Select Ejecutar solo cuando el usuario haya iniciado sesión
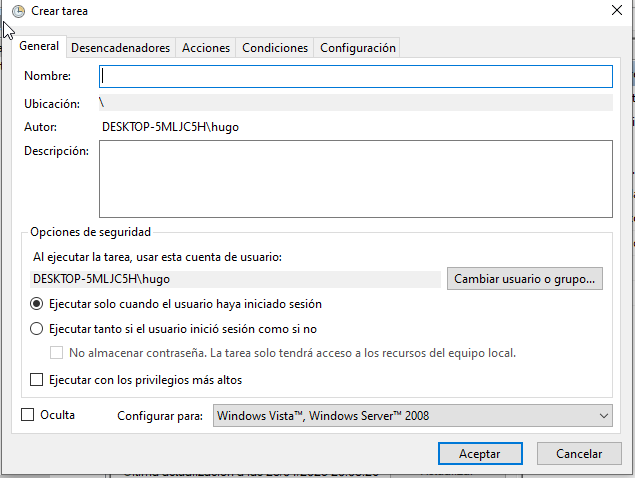The width and height of the screenshot is (635, 478). pos(37,304)
